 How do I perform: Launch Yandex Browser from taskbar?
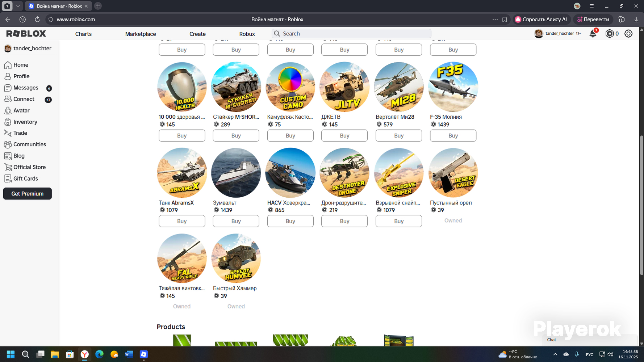85,354
